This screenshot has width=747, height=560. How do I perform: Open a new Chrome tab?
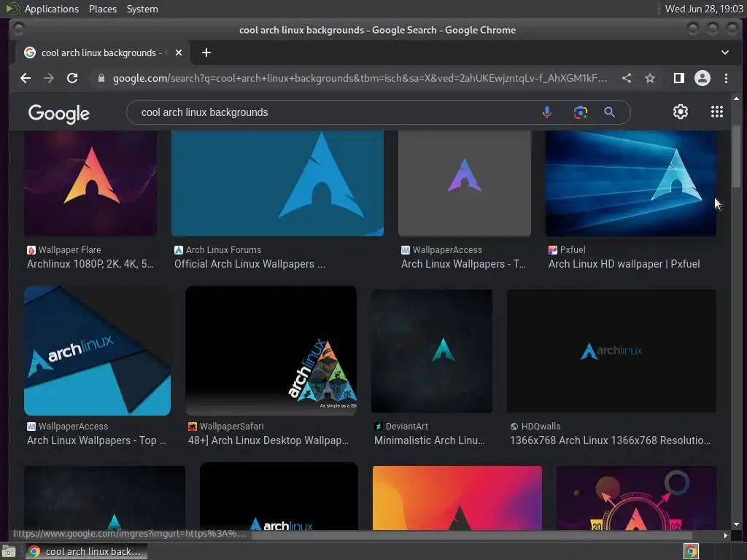point(206,52)
